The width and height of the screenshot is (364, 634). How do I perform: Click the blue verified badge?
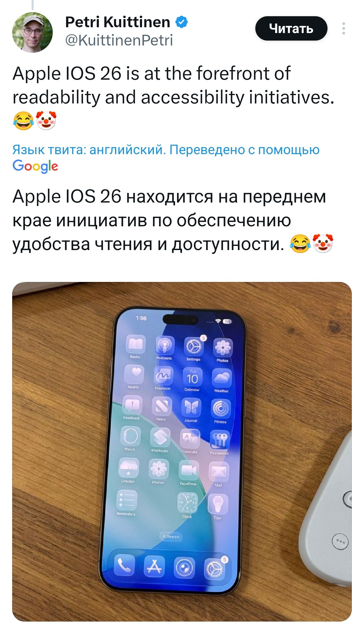182,22
